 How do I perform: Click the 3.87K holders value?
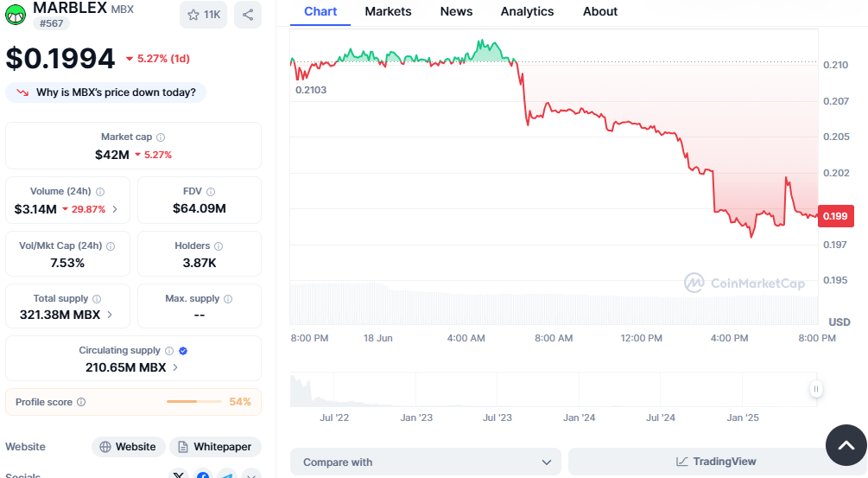click(x=200, y=263)
